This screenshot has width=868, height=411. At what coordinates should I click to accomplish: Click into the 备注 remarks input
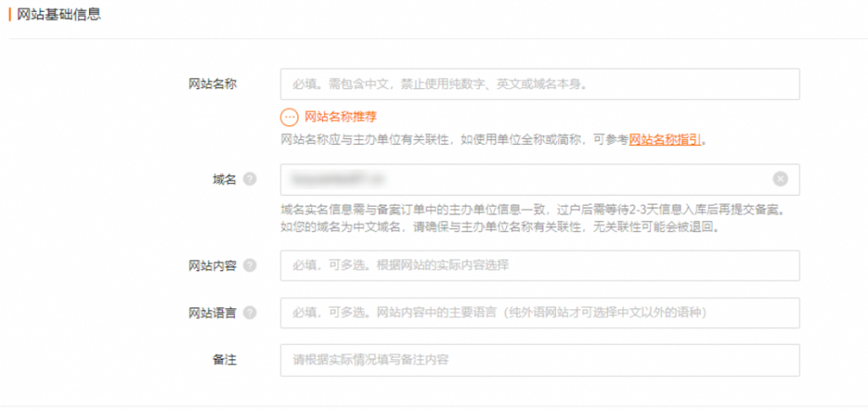pos(539,360)
